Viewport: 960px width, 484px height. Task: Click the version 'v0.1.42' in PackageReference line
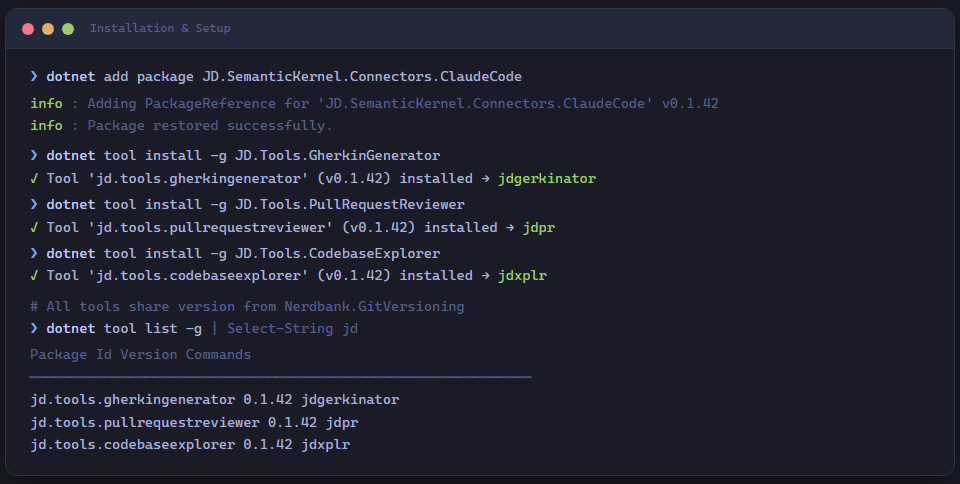[x=690, y=103]
